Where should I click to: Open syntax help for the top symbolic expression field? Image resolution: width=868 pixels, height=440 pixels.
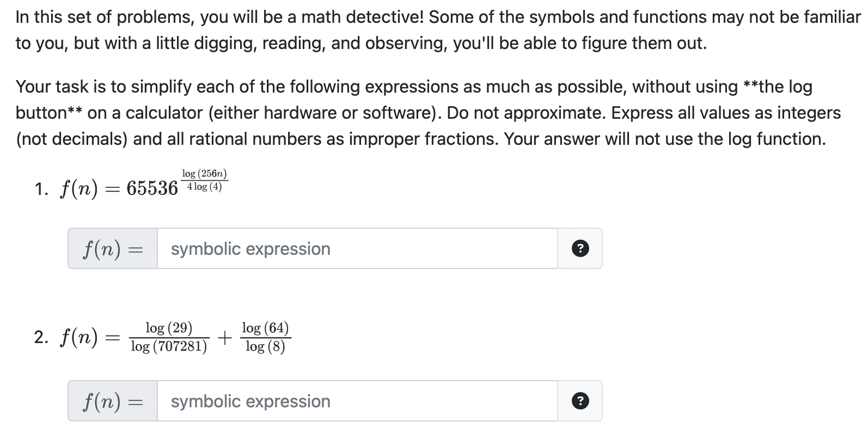(x=580, y=248)
